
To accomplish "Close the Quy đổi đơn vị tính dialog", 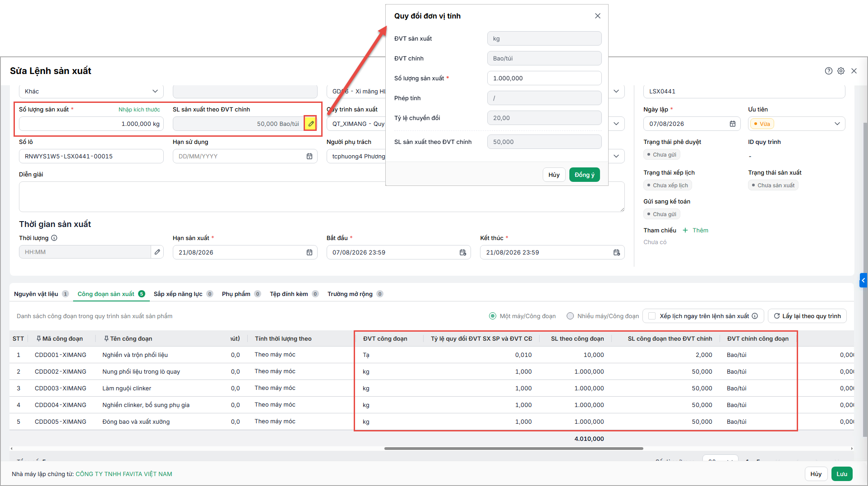I will (597, 16).
